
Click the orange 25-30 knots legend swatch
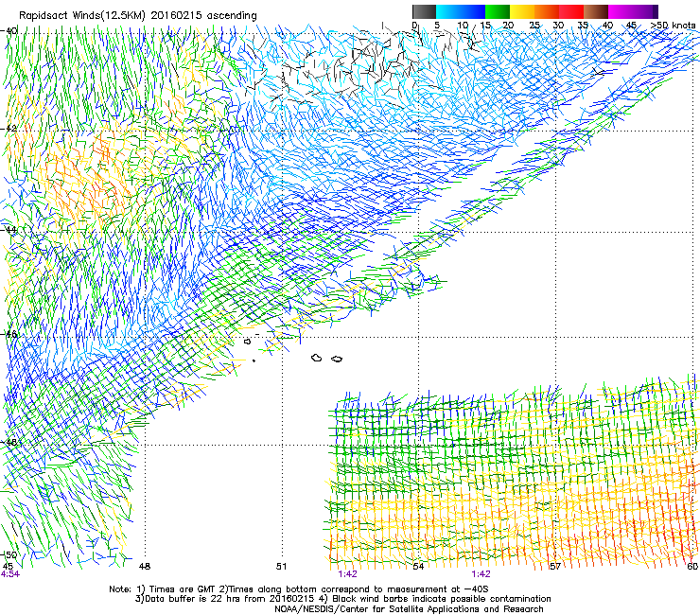(x=547, y=11)
